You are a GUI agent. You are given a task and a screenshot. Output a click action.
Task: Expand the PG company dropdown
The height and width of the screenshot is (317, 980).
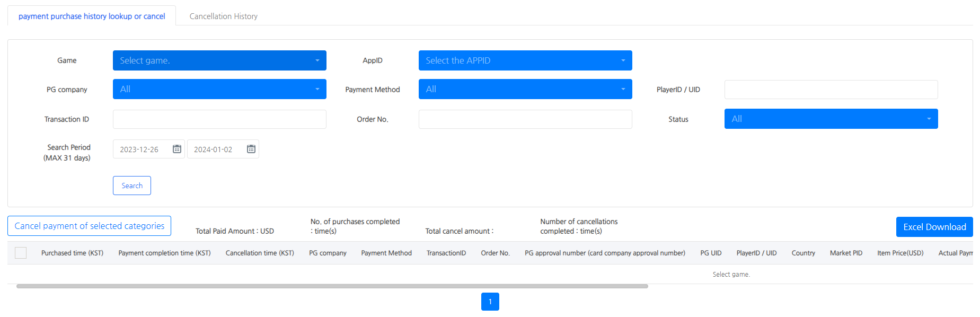click(x=219, y=89)
